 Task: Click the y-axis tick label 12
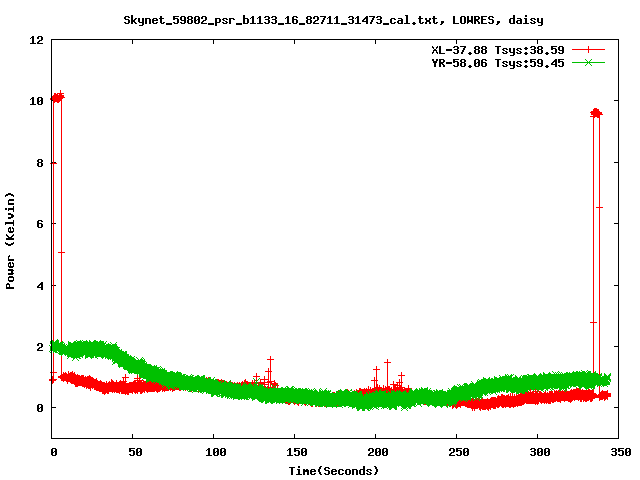pyautogui.click(x=36, y=40)
